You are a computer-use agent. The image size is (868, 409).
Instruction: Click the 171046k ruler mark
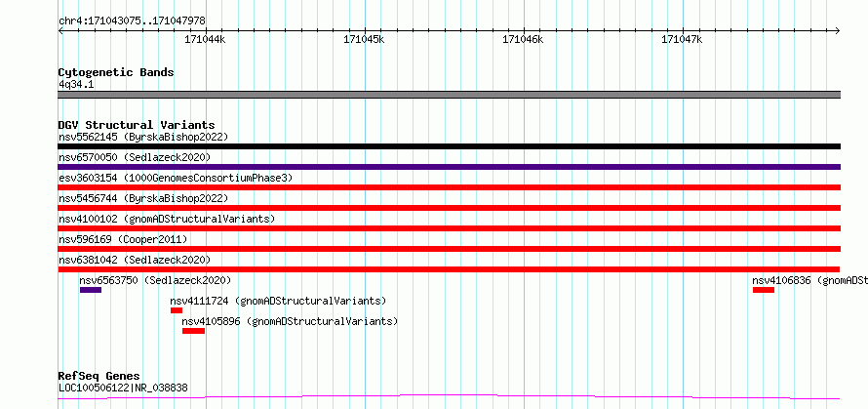pos(523,39)
